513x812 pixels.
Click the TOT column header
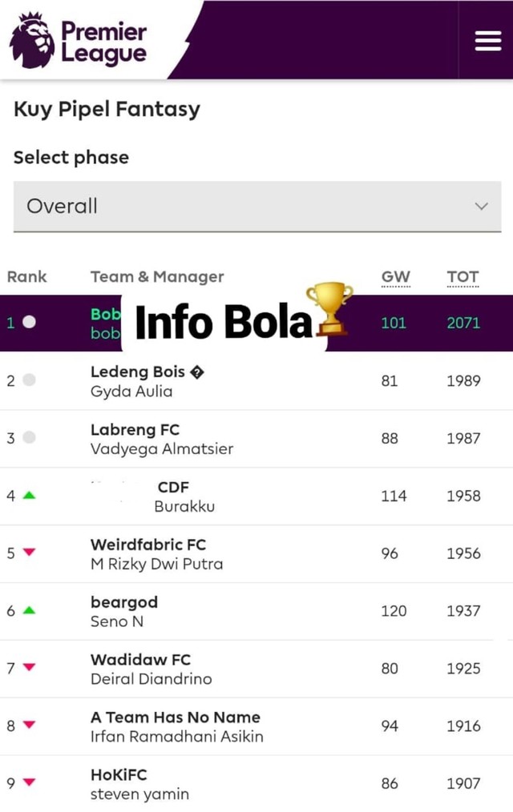click(x=463, y=277)
